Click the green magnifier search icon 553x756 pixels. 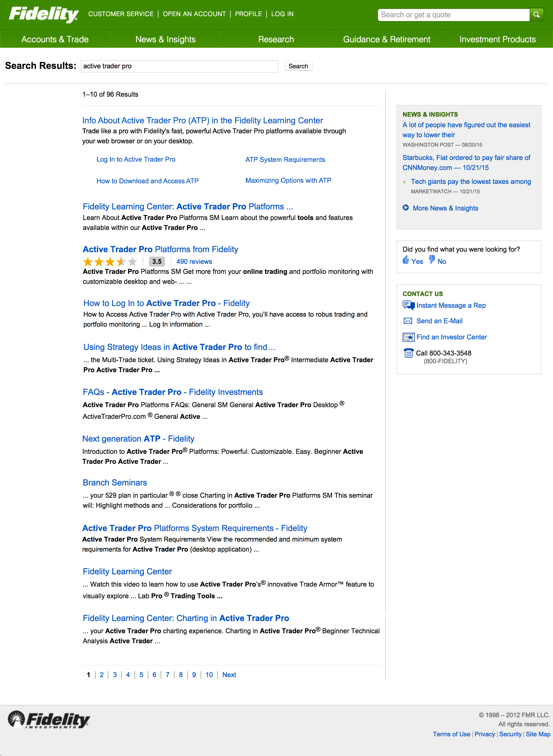click(x=536, y=15)
